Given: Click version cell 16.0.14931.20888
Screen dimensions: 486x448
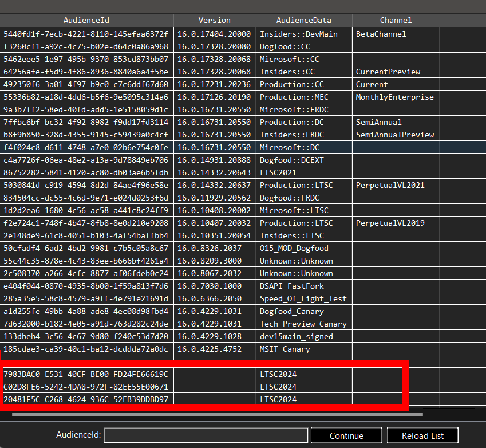Looking at the screenshot, I should coord(215,160).
